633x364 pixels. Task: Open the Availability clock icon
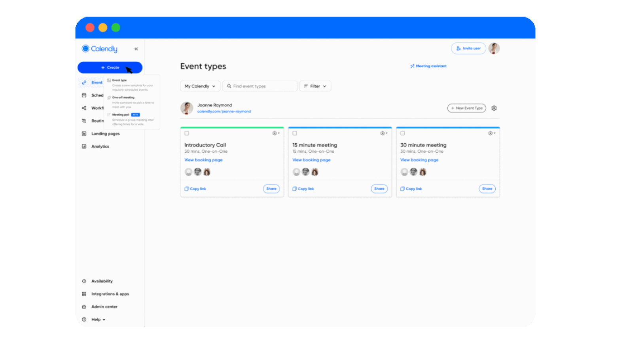coord(84,281)
